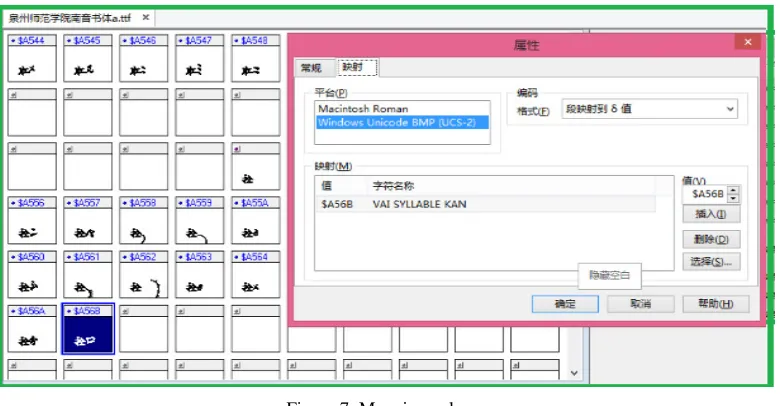
Task: Increase the mapping value with up stepper
Action: pyautogui.click(x=733, y=190)
